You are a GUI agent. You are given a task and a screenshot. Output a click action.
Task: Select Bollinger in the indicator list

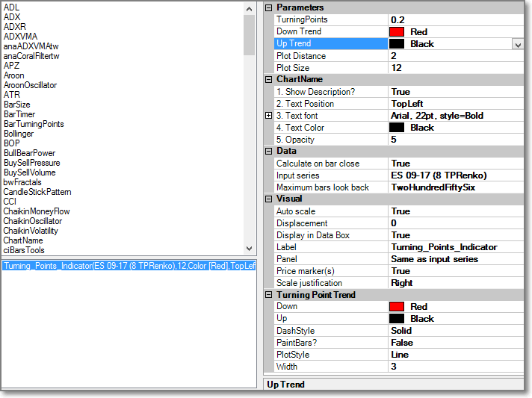click(19, 134)
